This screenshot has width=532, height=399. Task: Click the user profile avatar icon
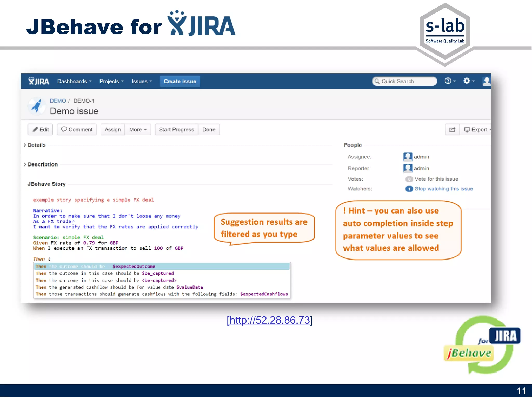pos(486,81)
